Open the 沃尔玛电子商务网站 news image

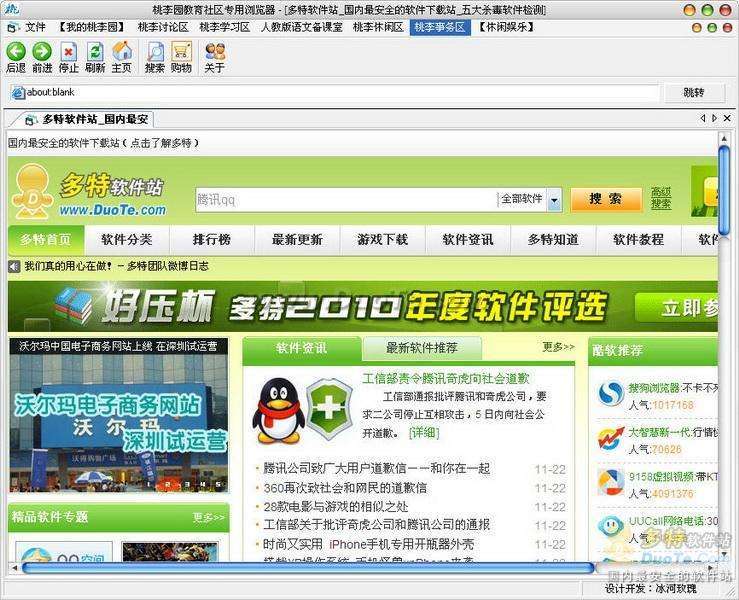point(119,418)
